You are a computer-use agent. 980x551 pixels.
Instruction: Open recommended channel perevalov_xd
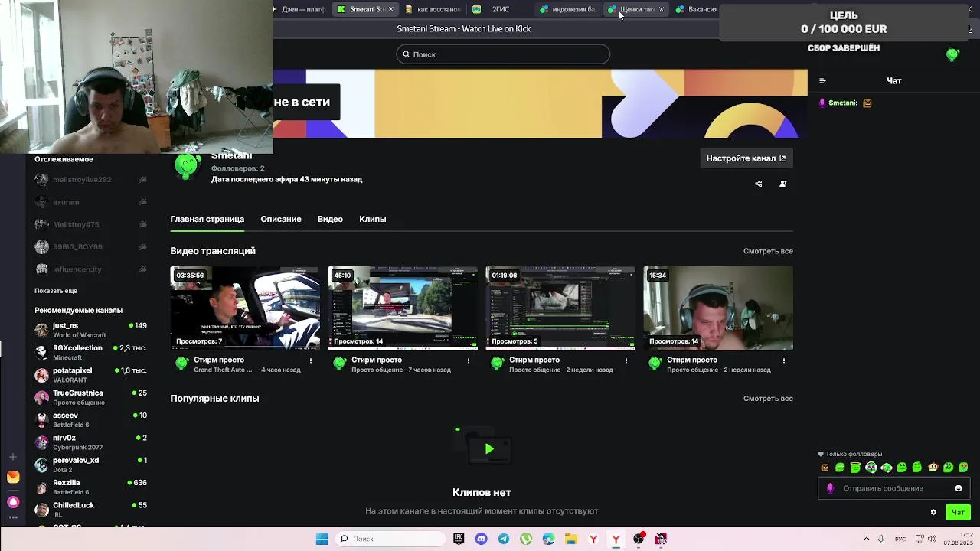[90, 465]
